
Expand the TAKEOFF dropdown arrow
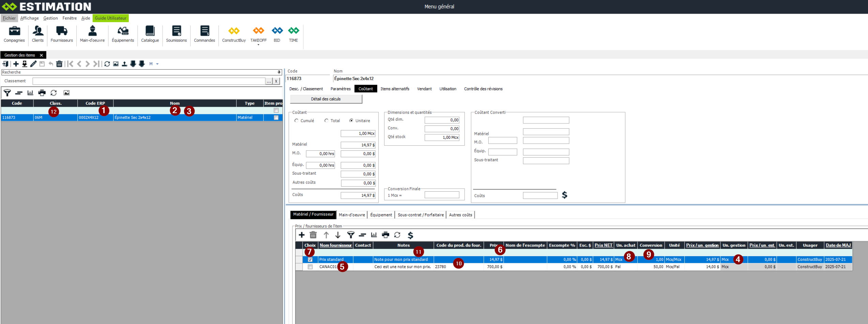(x=258, y=45)
